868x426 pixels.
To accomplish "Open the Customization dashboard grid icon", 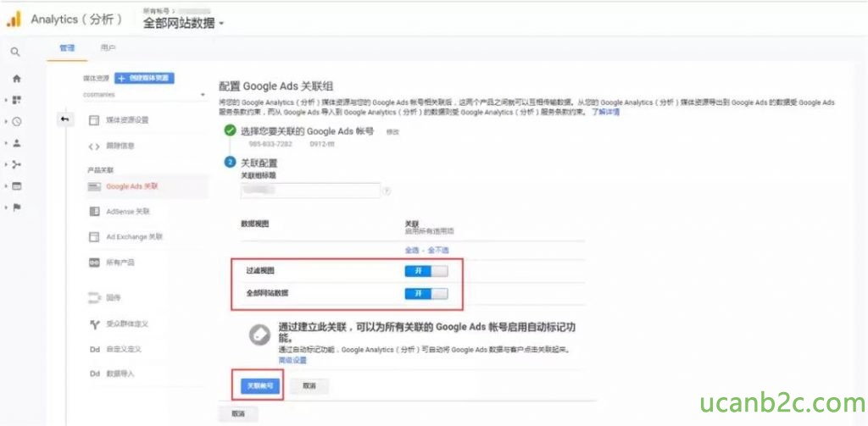I will pyautogui.click(x=16, y=101).
